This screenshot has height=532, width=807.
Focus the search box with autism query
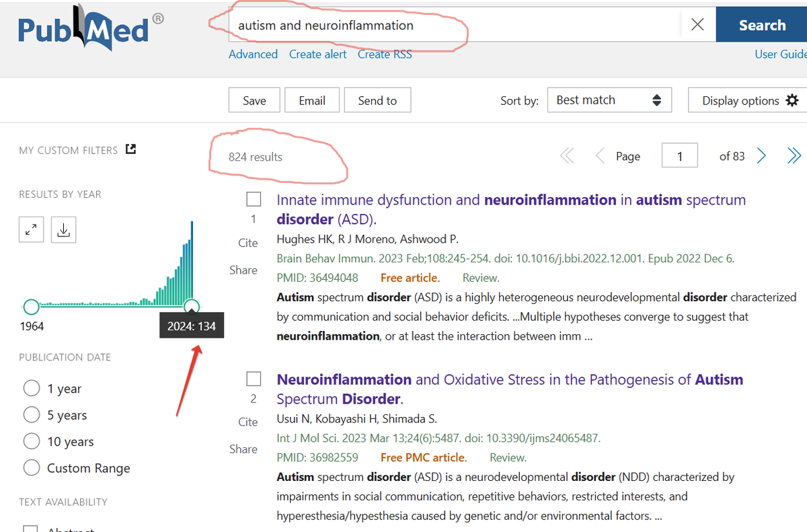[455, 25]
